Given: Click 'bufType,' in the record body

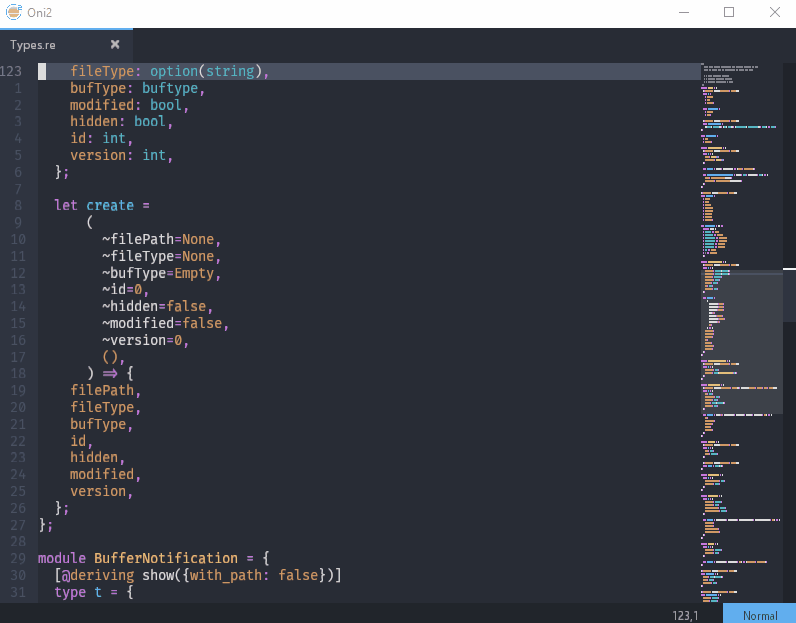Looking at the screenshot, I should coord(102,424).
